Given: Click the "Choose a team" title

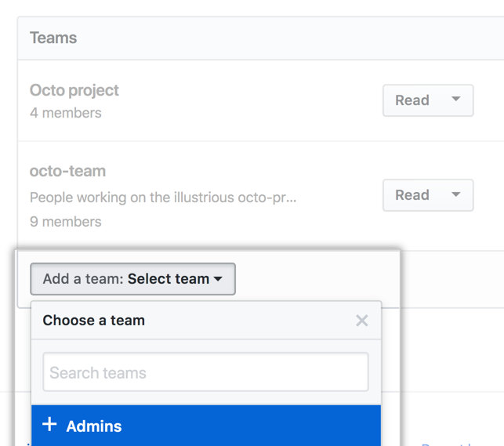Looking at the screenshot, I should (94, 321).
